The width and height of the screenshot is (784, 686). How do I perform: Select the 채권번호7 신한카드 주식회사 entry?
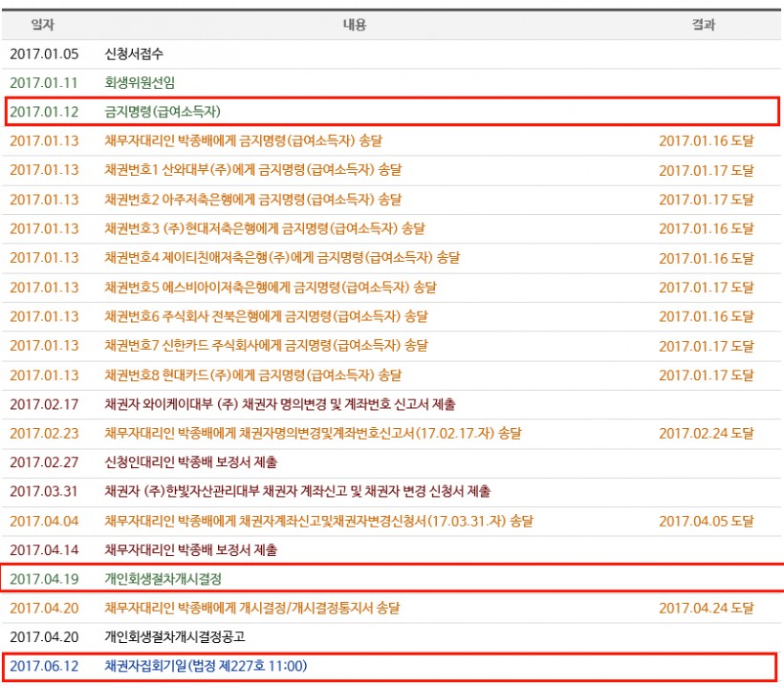(266, 345)
